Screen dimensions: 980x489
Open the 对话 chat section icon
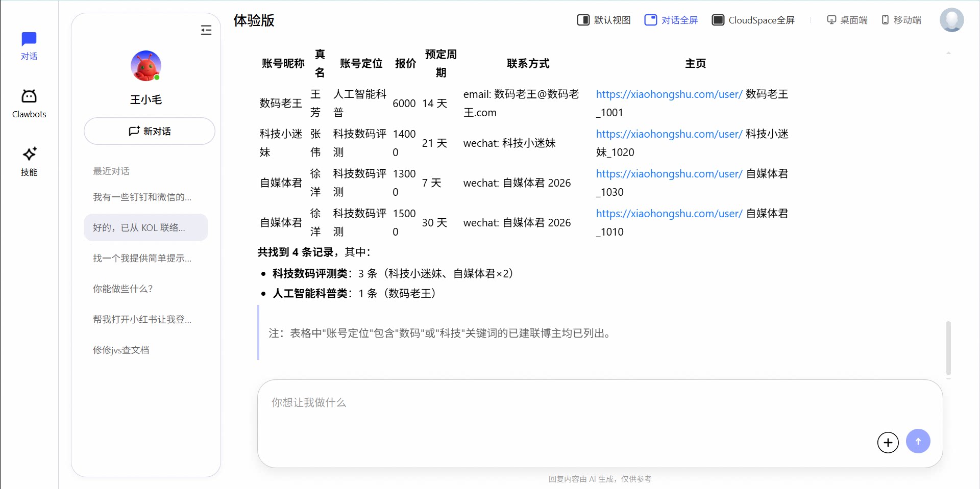pyautogui.click(x=29, y=45)
